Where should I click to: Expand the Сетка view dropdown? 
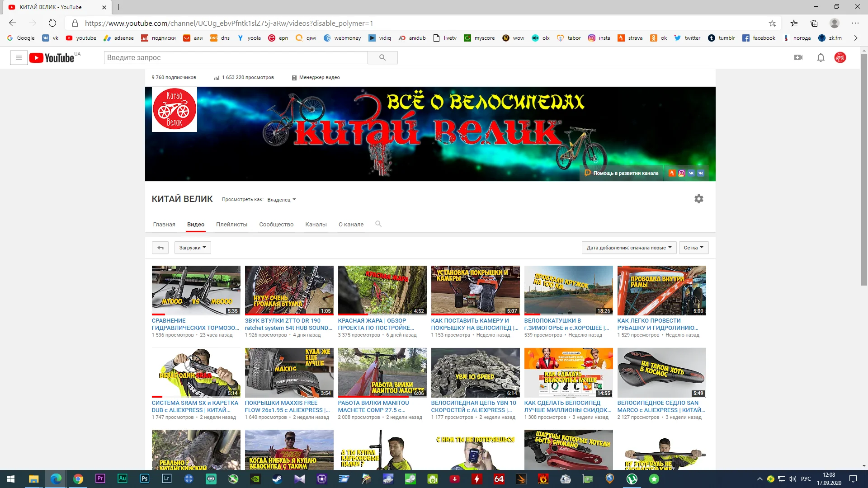tap(693, 248)
